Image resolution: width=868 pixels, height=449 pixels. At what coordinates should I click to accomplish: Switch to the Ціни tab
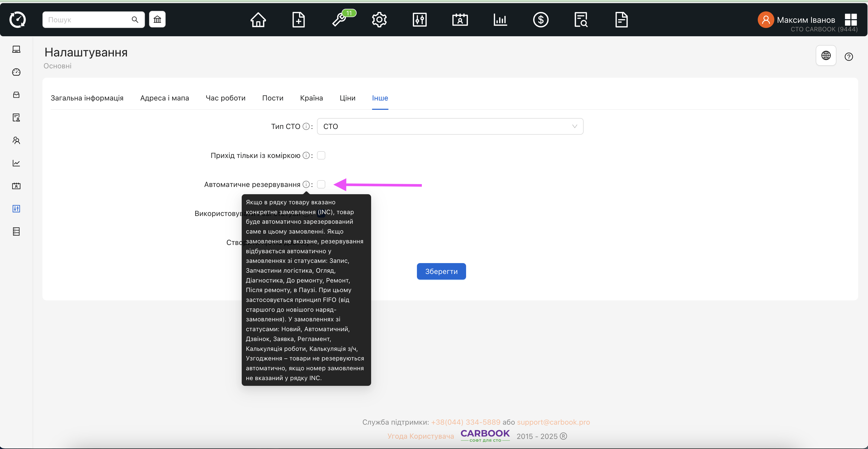347,98
